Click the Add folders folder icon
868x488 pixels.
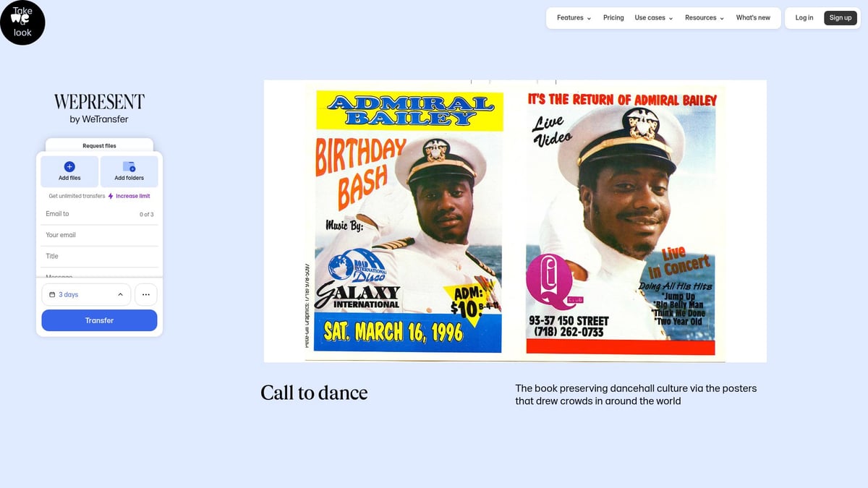129,166
